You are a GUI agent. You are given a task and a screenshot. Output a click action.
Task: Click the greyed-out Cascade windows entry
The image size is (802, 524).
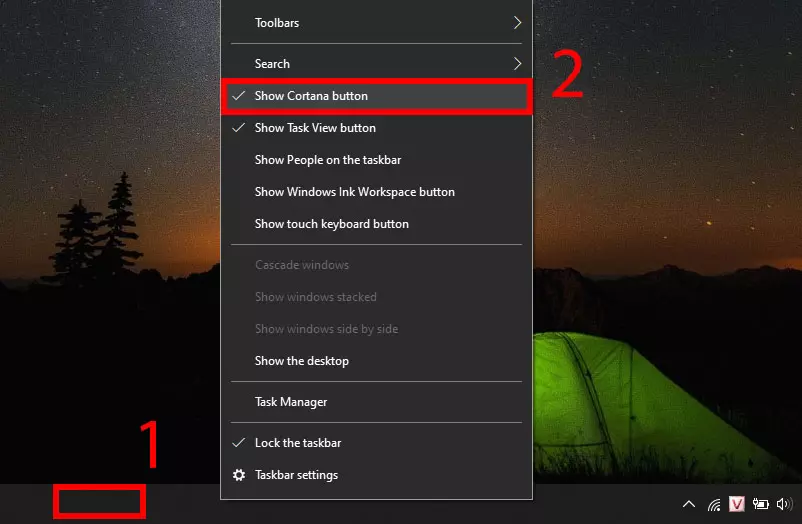point(302,265)
